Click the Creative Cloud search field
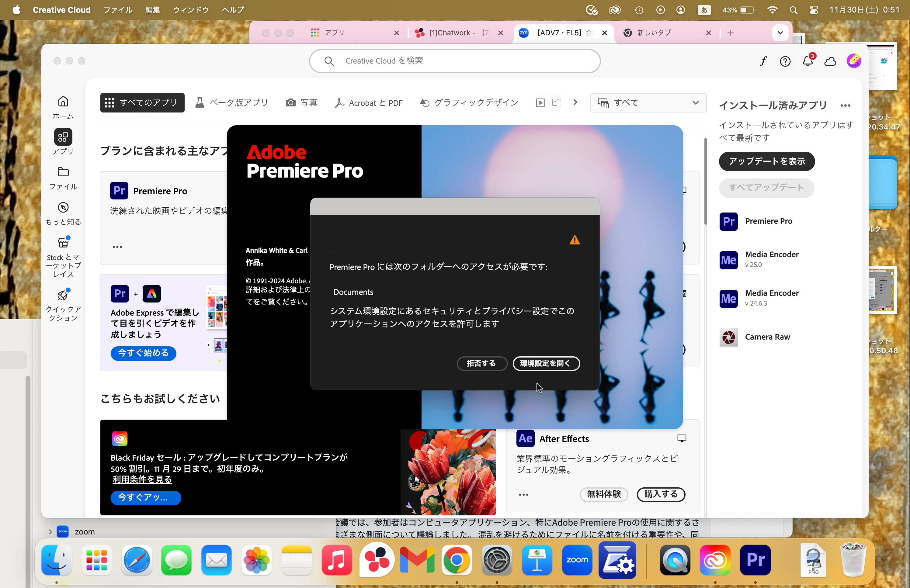Viewport: 910px width, 588px height. click(x=454, y=61)
